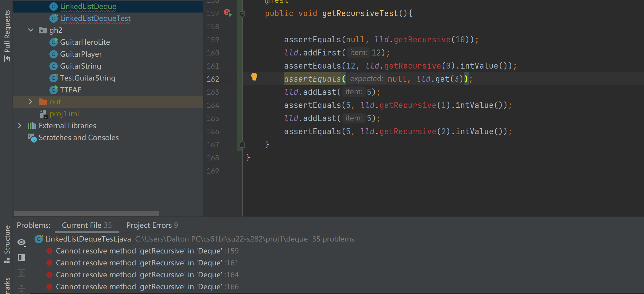Click the Expand All icon in Problems panel
The width and height of the screenshot is (644, 294).
point(21,273)
